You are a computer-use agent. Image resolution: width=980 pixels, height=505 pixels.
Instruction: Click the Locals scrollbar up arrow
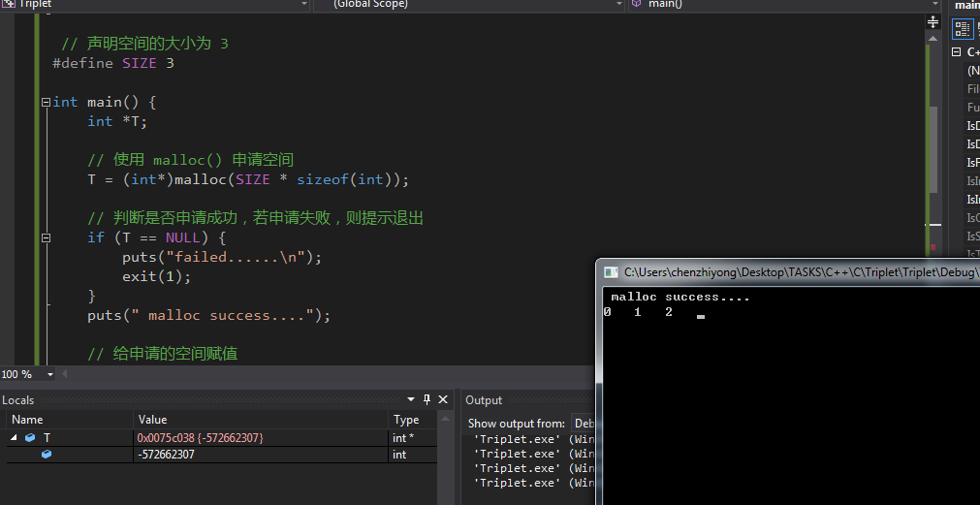point(444,420)
